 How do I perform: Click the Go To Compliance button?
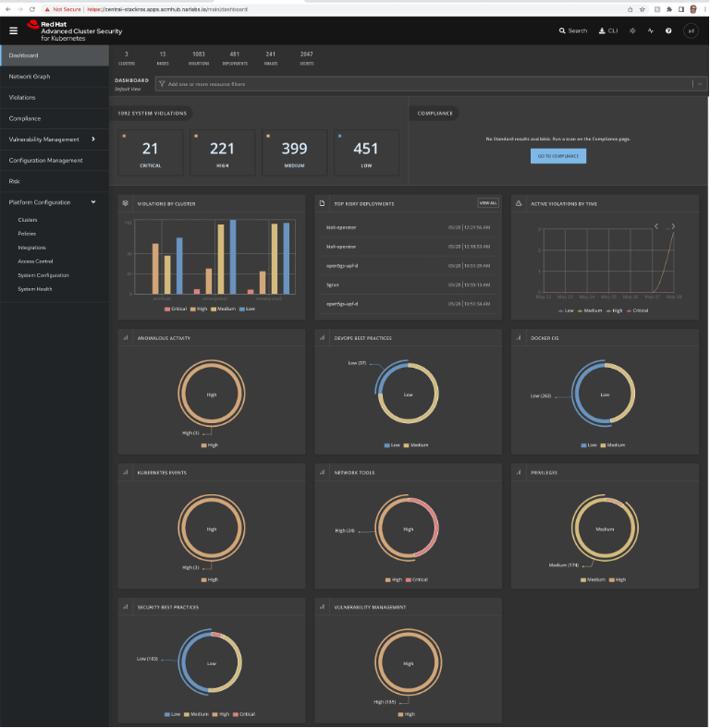[557, 156]
